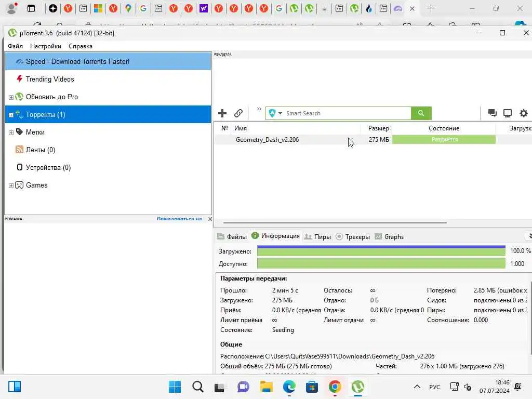This screenshot has width=532, height=399.
Task: Open the Настройки menu
Action: tap(46, 46)
